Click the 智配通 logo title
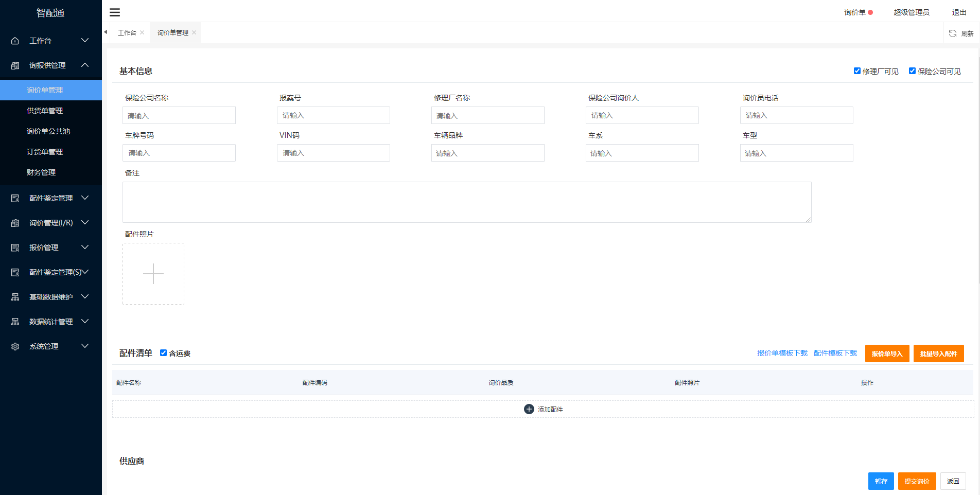 tap(50, 13)
